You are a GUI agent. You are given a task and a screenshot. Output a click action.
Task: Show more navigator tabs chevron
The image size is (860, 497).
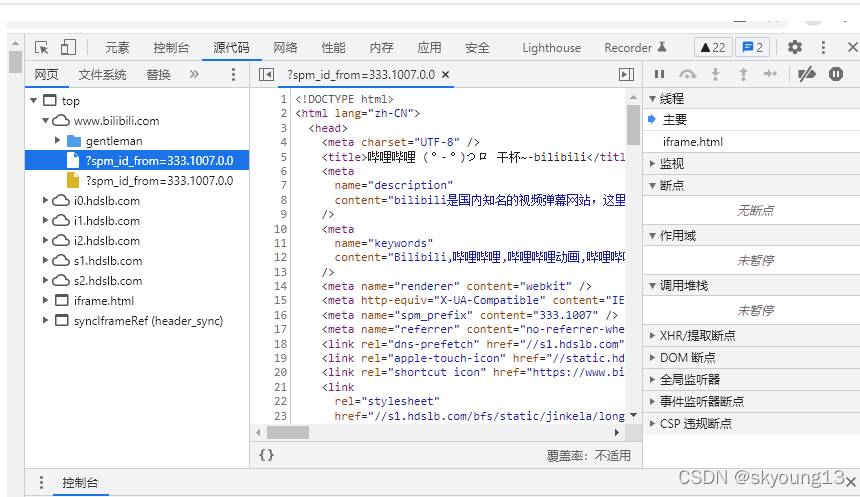point(194,74)
